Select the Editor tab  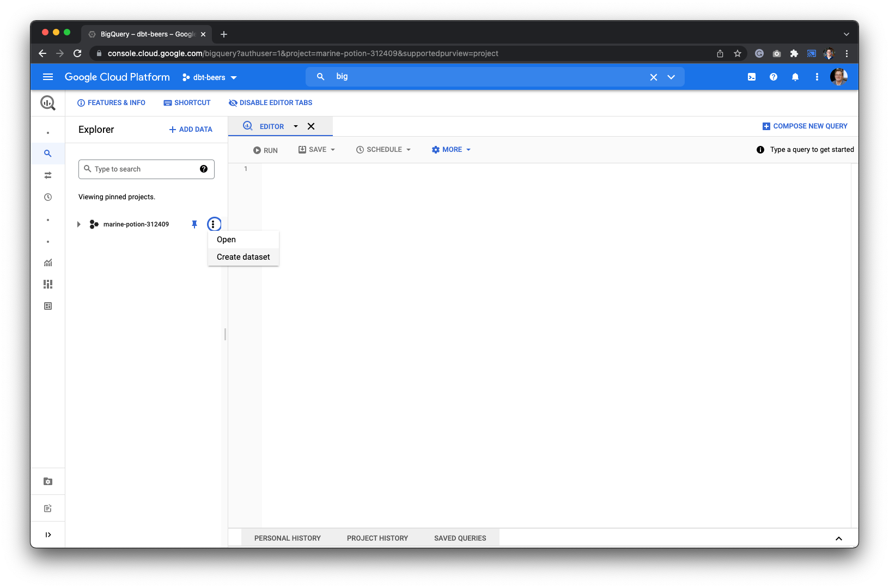pyautogui.click(x=271, y=126)
